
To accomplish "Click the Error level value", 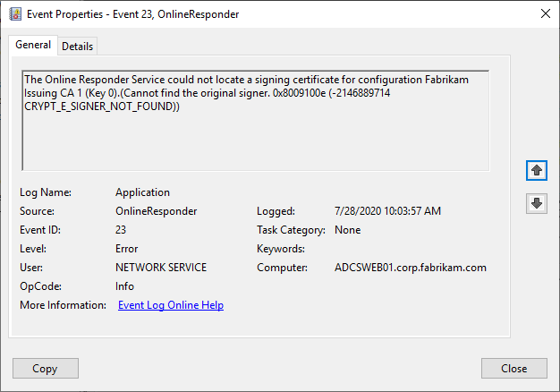I will pos(126,249).
